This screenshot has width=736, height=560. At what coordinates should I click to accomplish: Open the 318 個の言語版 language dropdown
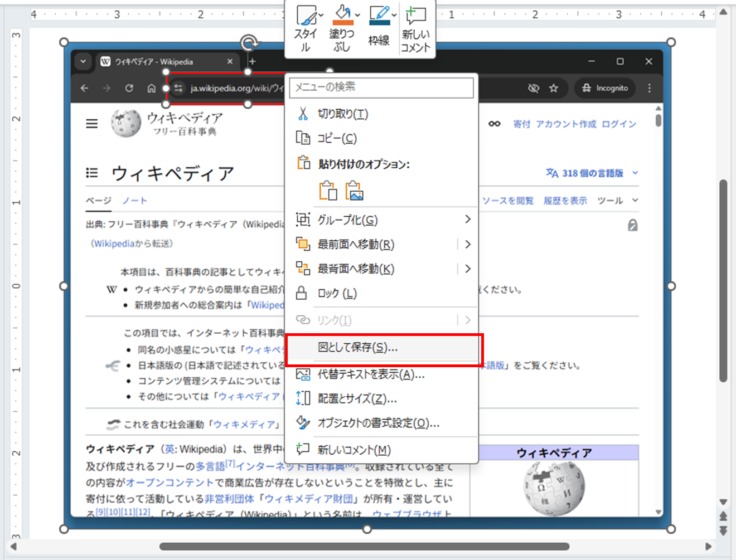(x=592, y=173)
